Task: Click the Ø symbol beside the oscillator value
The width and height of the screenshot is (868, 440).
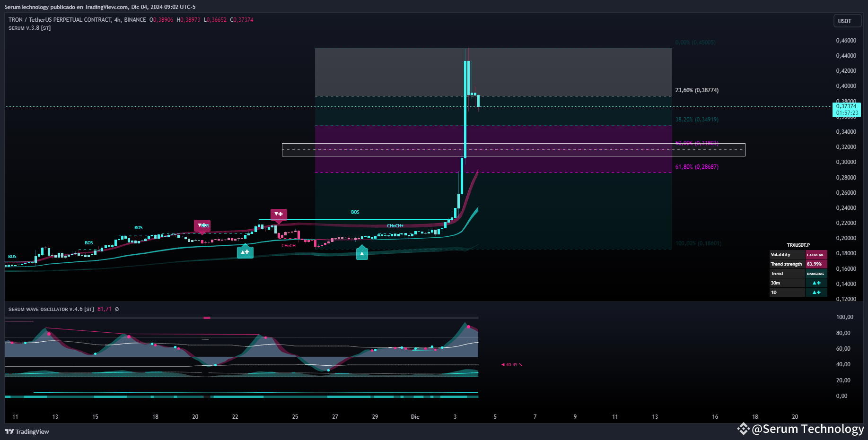Action: (x=117, y=309)
